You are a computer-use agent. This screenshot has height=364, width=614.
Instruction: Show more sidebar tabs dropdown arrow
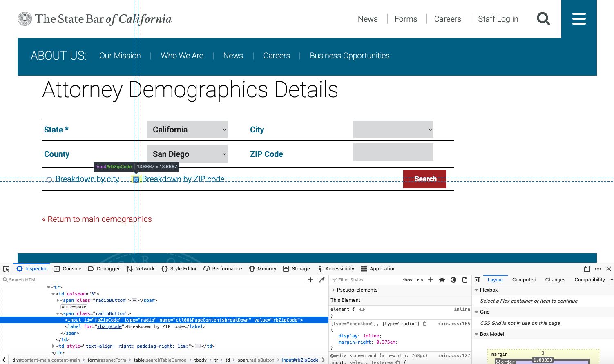(x=611, y=280)
